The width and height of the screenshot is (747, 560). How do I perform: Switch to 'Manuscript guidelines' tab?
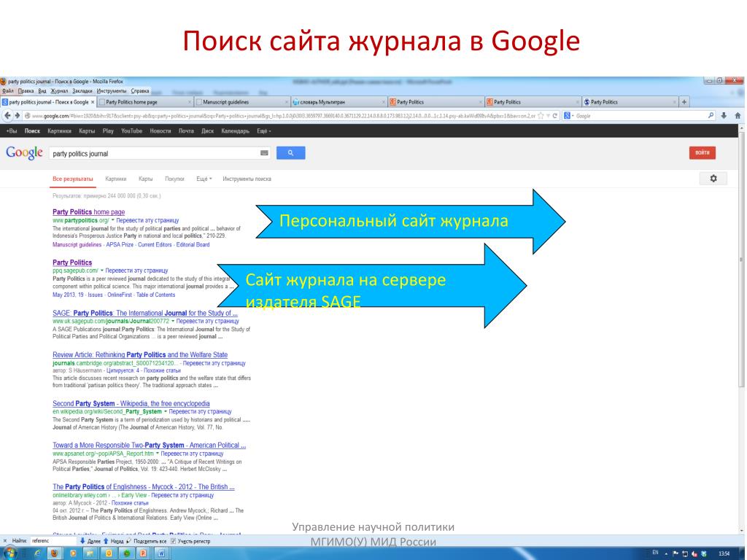[242, 102]
